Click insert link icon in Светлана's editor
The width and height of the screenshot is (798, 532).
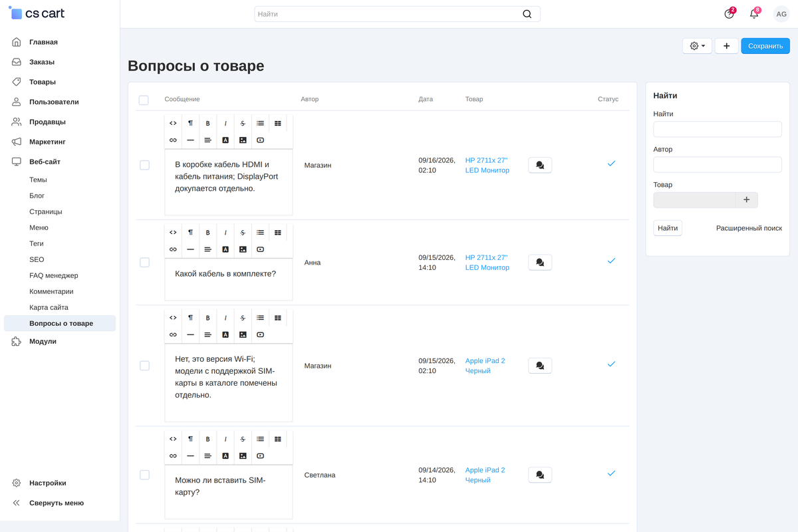pyautogui.click(x=173, y=456)
